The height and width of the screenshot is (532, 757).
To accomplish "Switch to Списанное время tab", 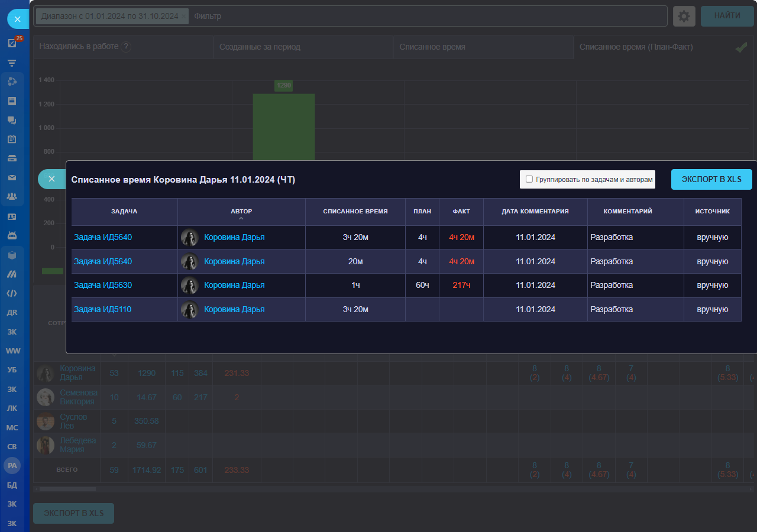I will pyautogui.click(x=432, y=47).
